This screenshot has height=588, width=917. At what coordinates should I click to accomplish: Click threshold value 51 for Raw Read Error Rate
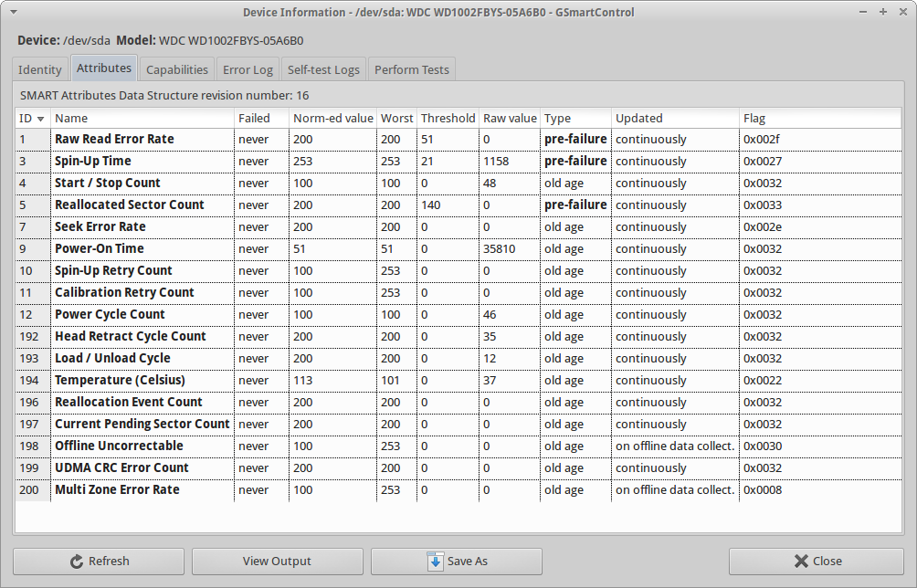[427, 139]
